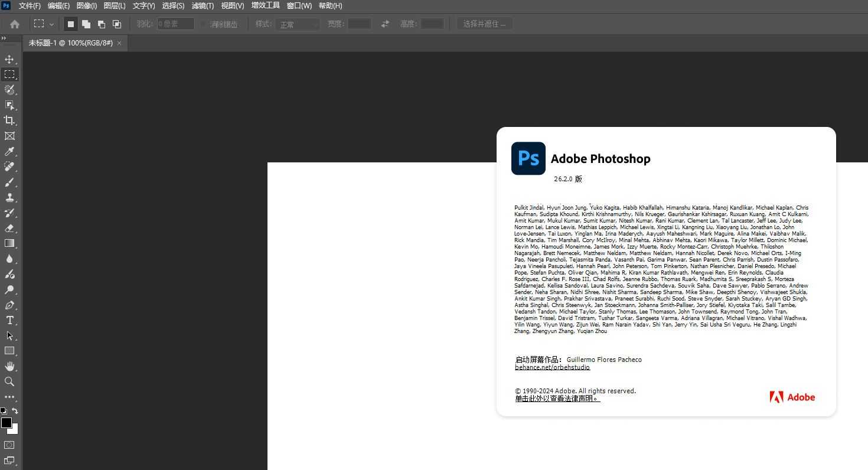
Task: Select the Zoom tool
Action: click(x=9, y=381)
